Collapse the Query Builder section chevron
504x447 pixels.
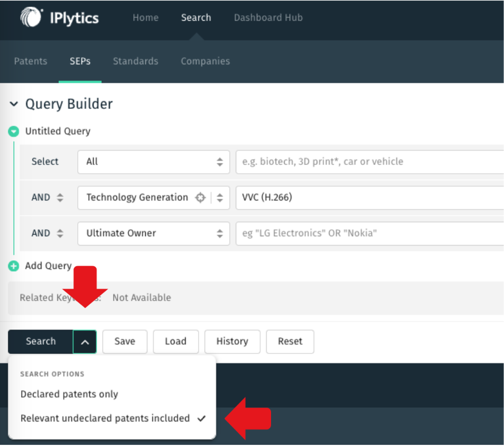tap(14, 104)
